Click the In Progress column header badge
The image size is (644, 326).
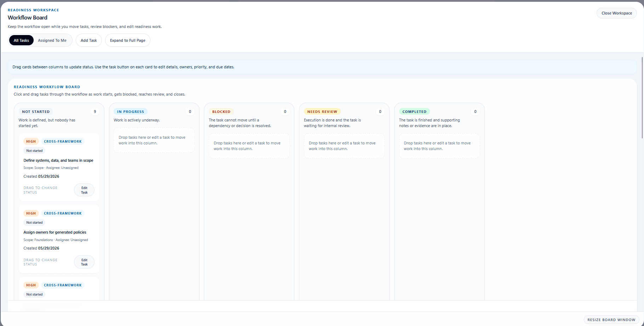tap(131, 111)
